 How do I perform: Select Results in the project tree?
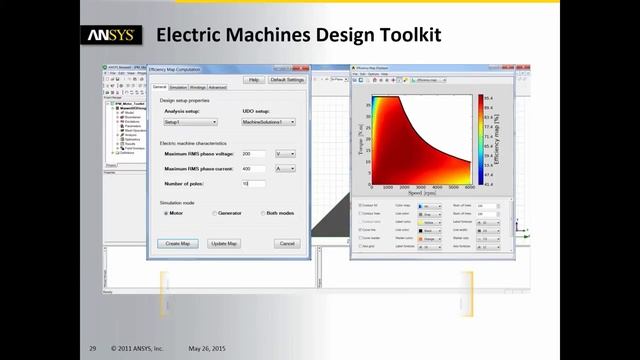tap(130, 144)
